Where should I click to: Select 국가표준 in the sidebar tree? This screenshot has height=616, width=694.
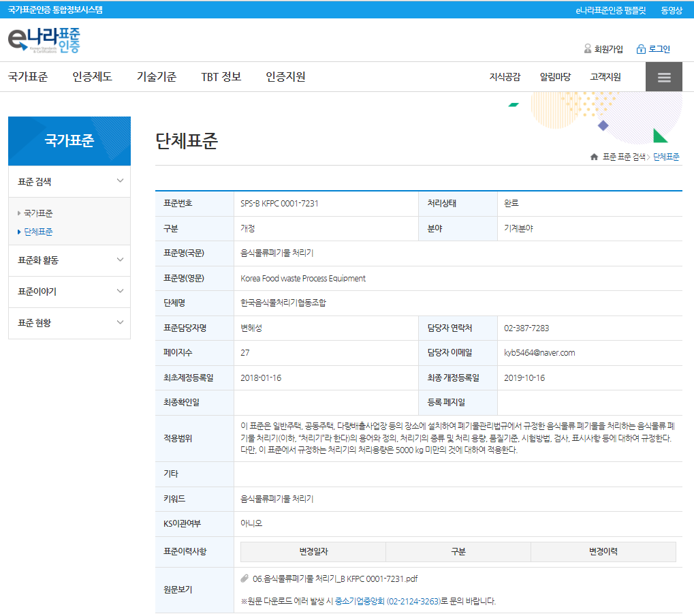pyautogui.click(x=38, y=213)
